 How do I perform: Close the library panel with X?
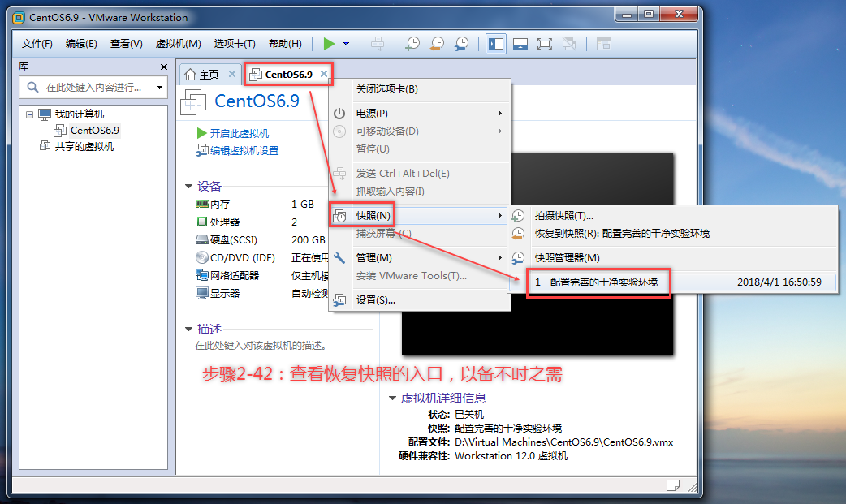[x=164, y=67]
